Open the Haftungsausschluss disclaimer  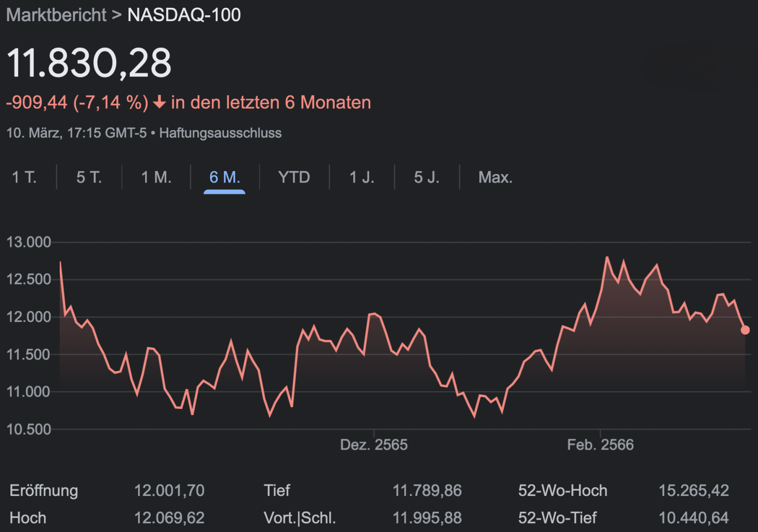pos(220,133)
